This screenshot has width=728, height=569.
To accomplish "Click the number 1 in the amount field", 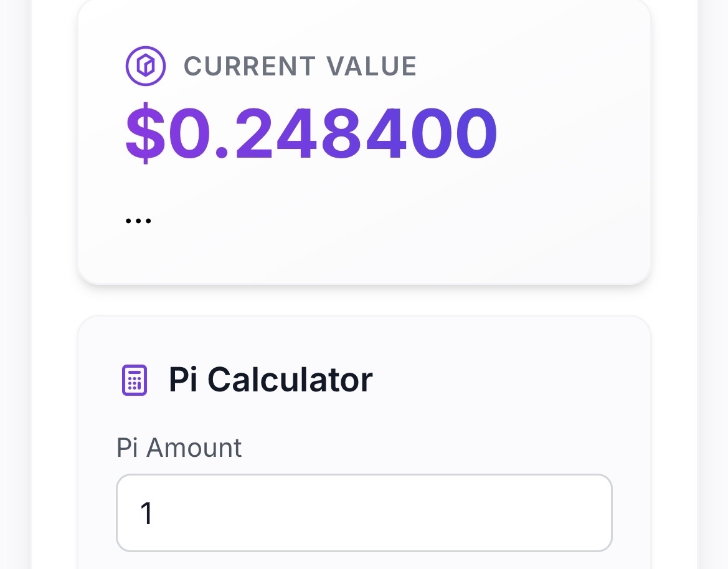I will (146, 514).
